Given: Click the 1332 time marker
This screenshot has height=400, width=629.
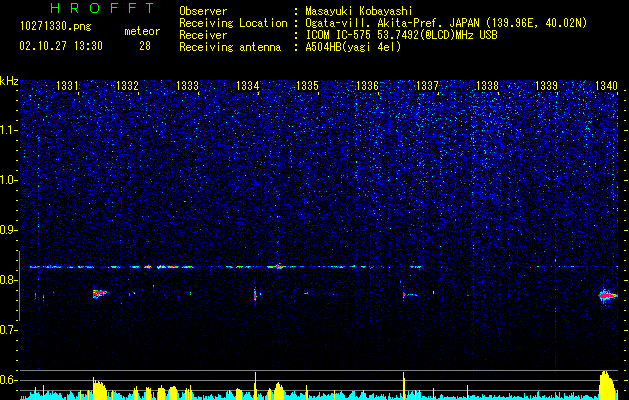Looking at the screenshot, I should 127,85.
